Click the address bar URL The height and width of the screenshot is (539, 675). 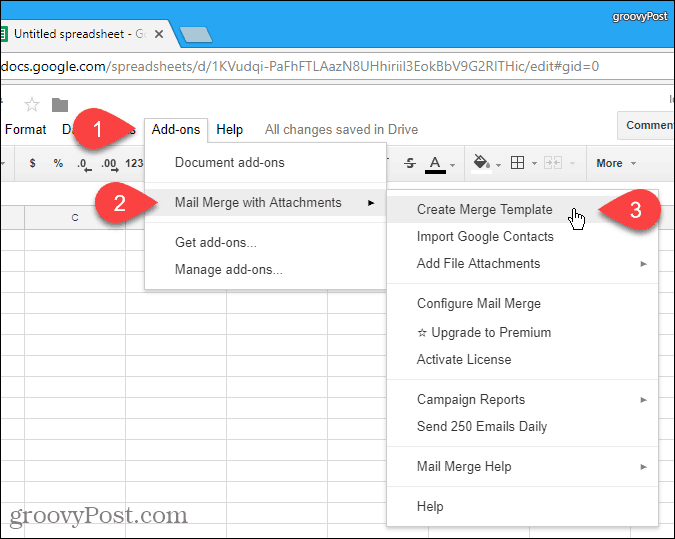click(300, 66)
